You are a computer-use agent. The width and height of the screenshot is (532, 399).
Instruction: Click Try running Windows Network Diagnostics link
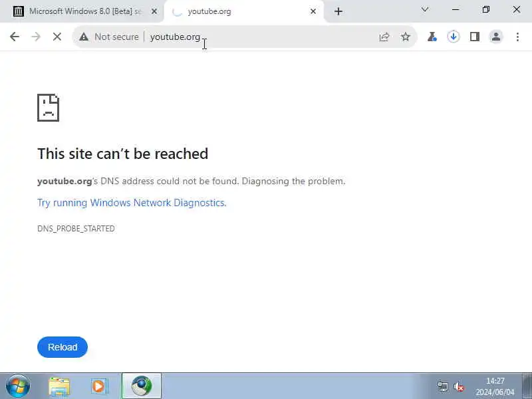[x=132, y=203]
